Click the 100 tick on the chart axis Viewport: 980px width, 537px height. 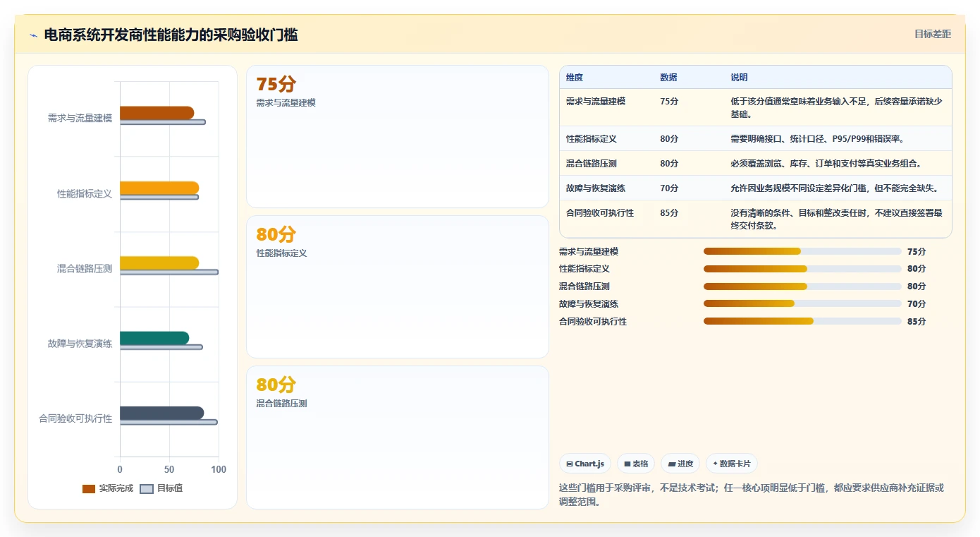[219, 469]
